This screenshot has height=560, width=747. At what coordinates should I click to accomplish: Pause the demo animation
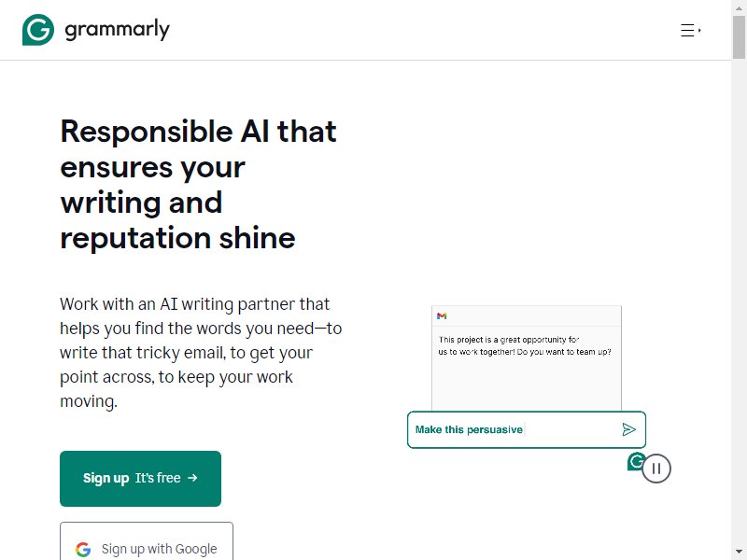[656, 469]
